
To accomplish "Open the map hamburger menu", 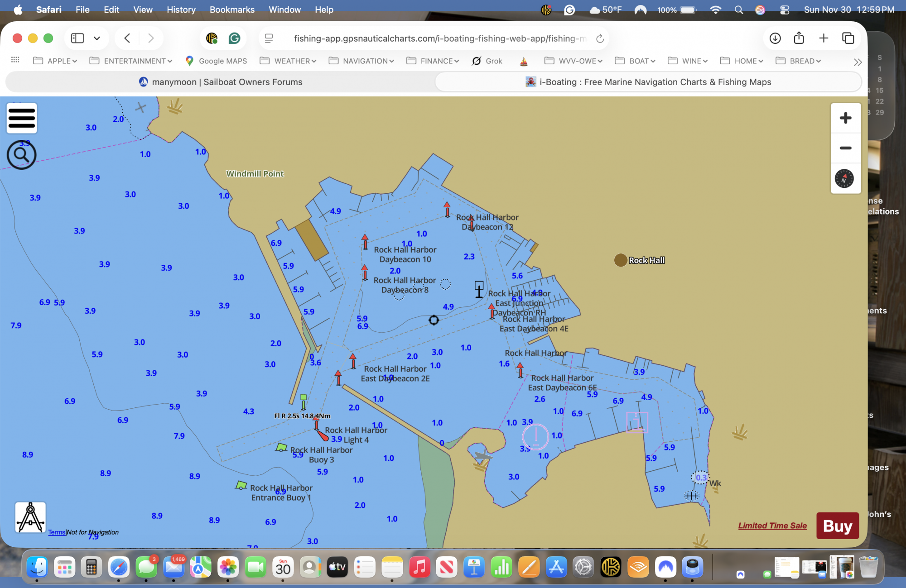I will pos(21,118).
